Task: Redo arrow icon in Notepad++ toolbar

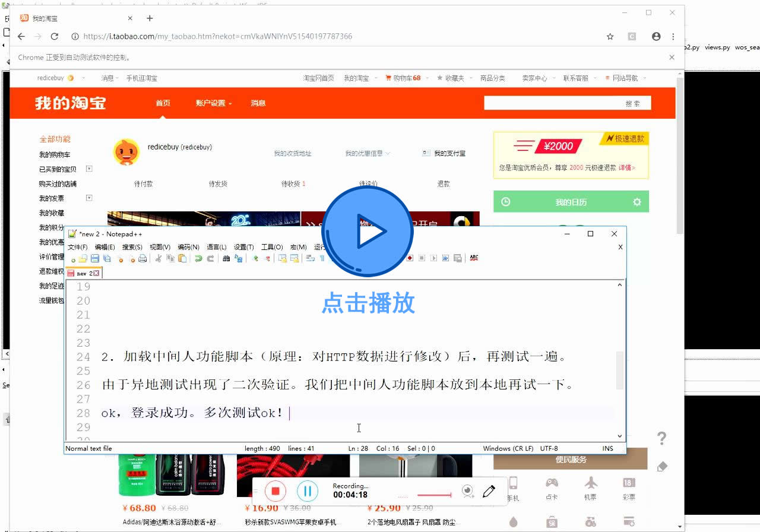Action: 210,258
